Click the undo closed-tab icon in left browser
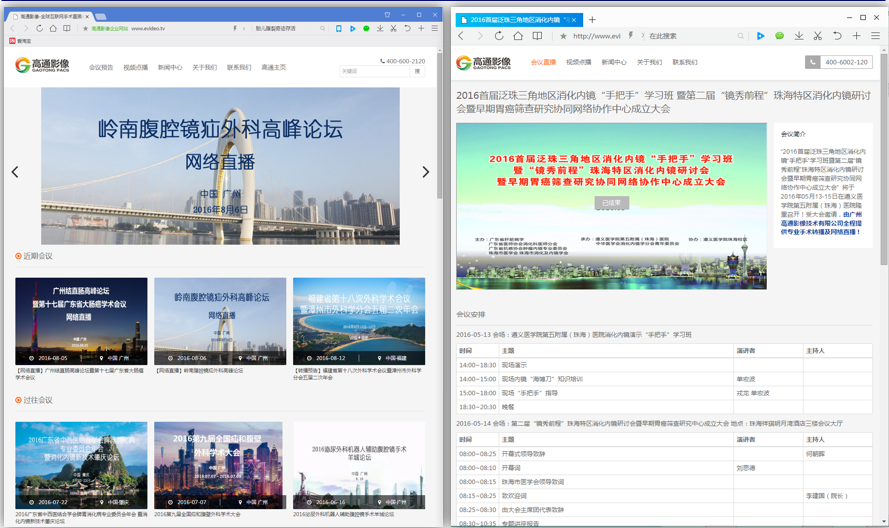Screen dimensions: 889x528 [407, 28]
